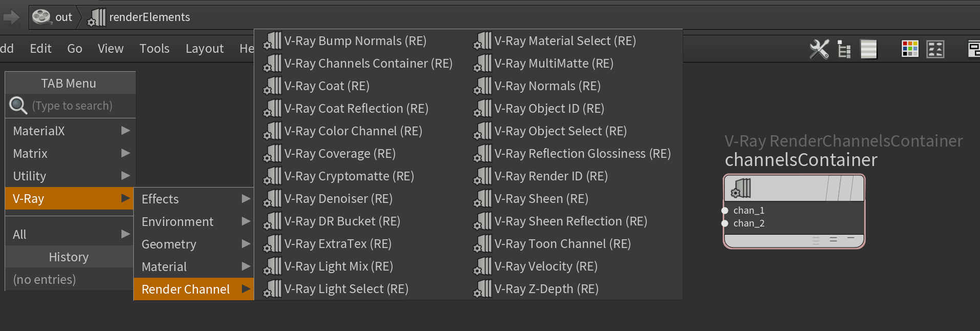Click the wrench and screwdriver tools icon

[x=819, y=49]
